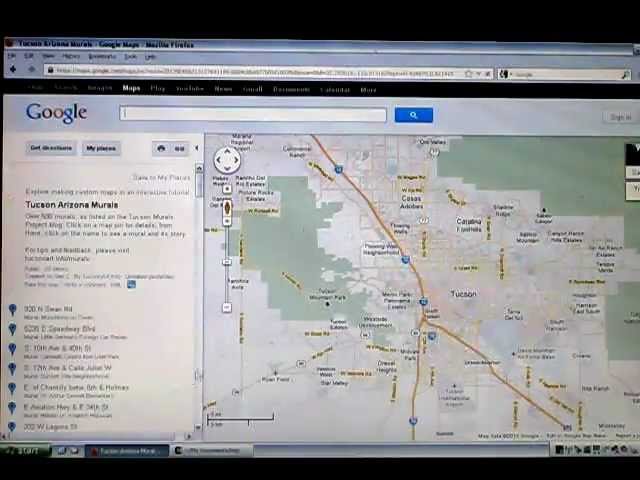This screenshot has height=480, width=640.
Task: Collapse the side panel with arrow
Action: [x=197, y=148]
